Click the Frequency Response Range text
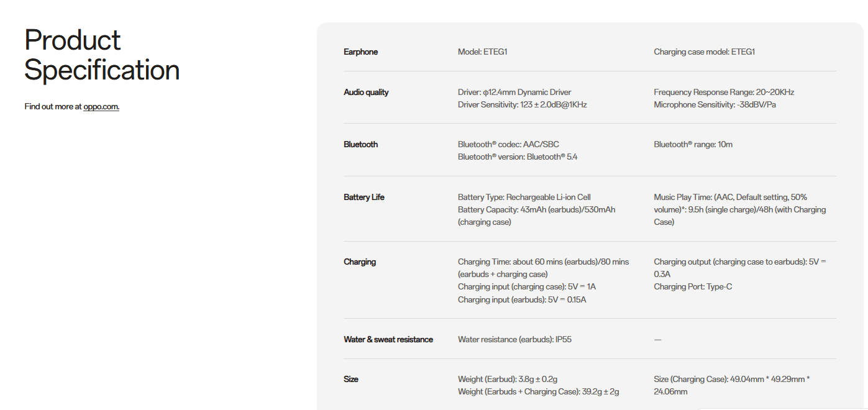 (724, 93)
